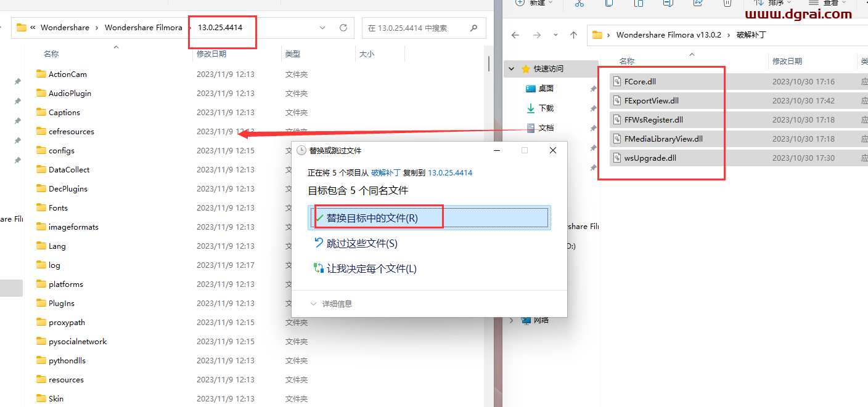Expand 详细信息 in the replace dialog
The height and width of the screenshot is (407, 868).
point(330,304)
